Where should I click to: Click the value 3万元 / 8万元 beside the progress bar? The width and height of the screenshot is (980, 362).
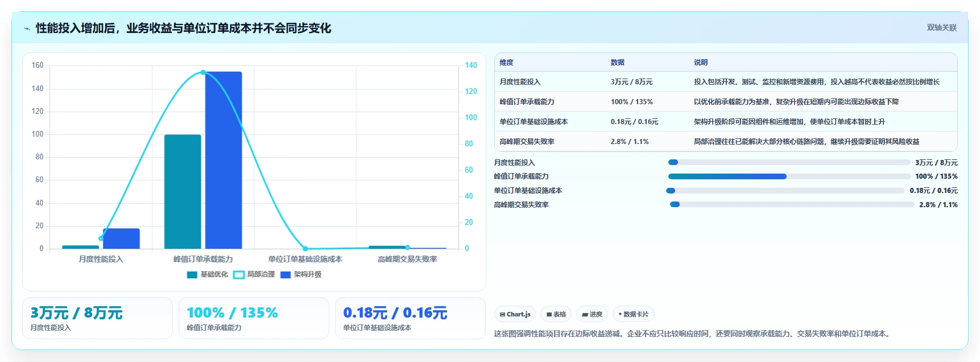click(x=936, y=163)
